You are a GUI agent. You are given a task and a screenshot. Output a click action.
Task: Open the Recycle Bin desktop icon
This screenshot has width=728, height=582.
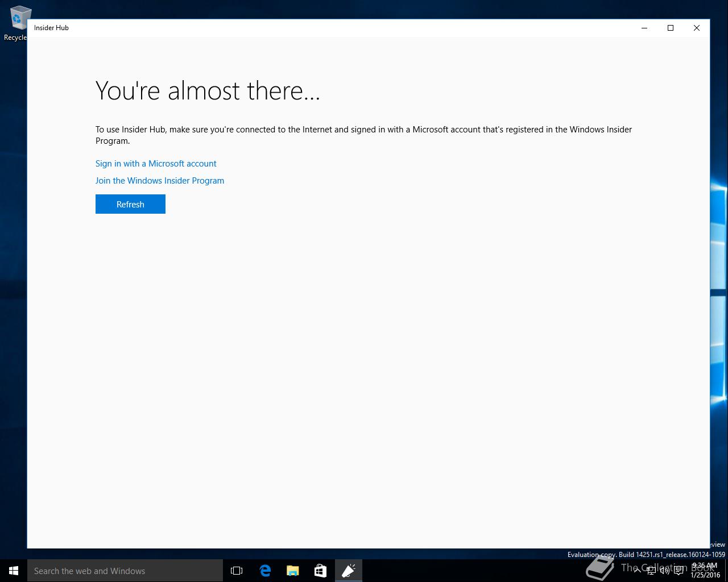click(x=17, y=23)
